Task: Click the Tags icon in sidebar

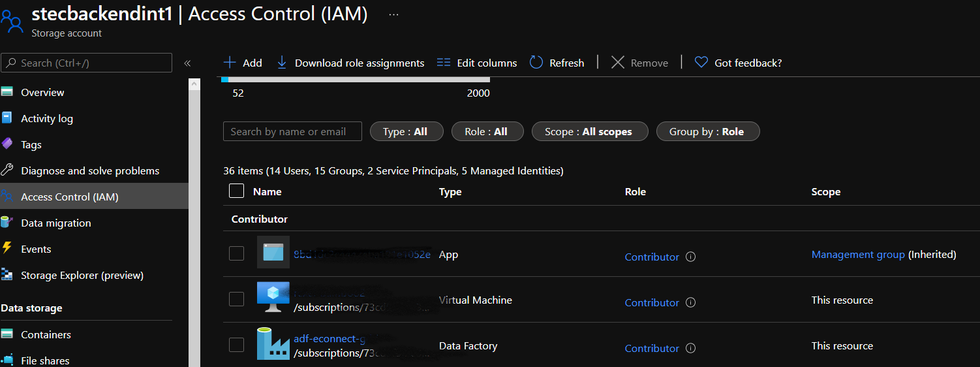Action: [7, 144]
